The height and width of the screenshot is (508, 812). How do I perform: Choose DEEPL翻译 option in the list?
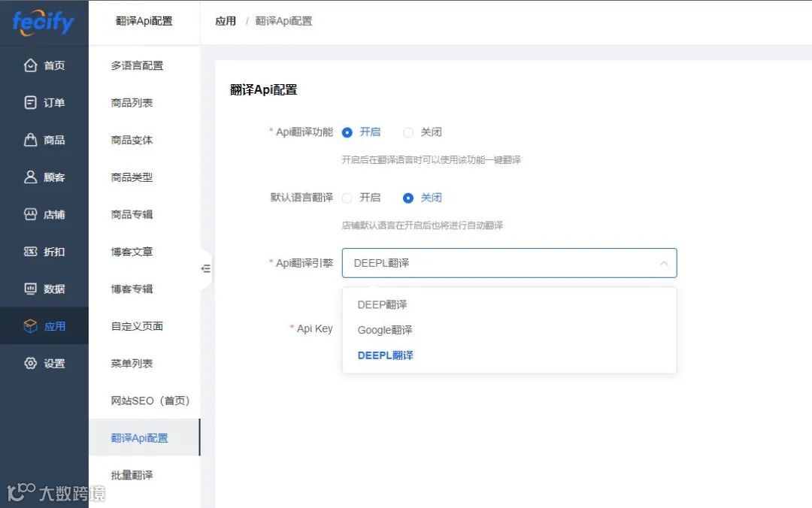(x=509, y=355)
